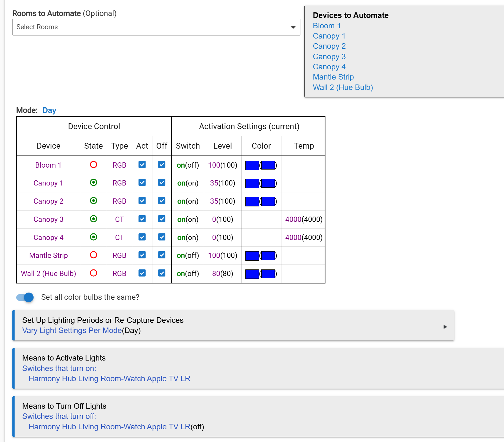The image size is (504, 442).
Task: Click the red state icon for Bloom 1
Action: pos(94,165)
